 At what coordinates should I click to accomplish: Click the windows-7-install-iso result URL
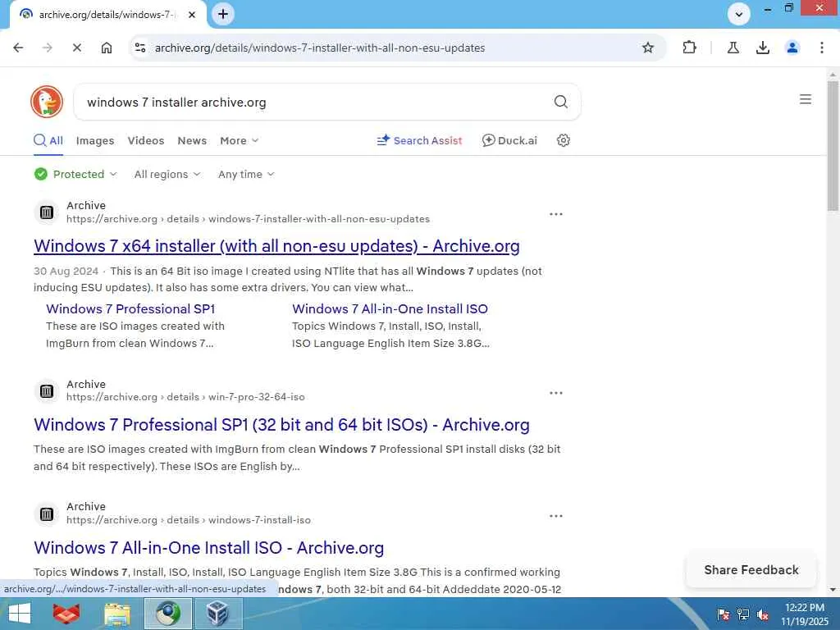tap(188, 520)
